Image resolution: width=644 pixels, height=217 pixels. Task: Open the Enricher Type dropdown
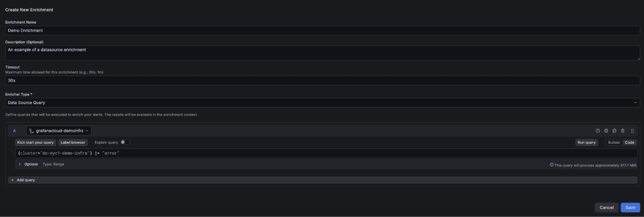coord(322,103)
